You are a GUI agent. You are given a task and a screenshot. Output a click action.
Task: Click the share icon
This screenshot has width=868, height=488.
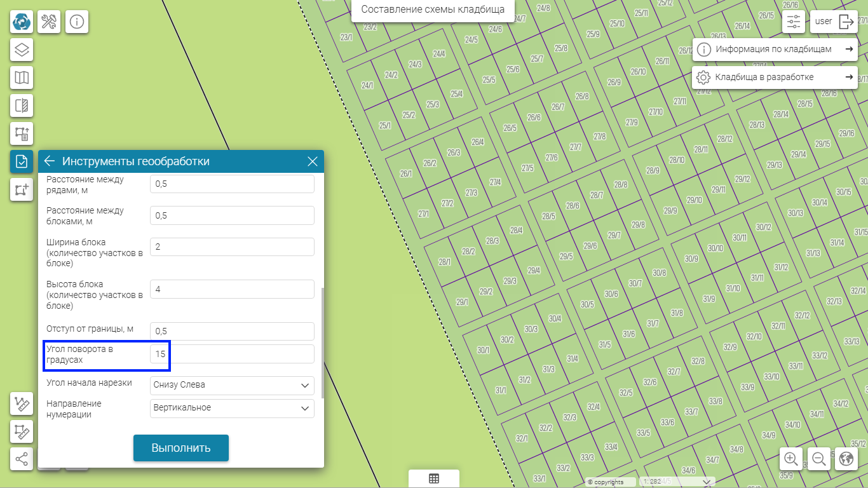(22, 459)
